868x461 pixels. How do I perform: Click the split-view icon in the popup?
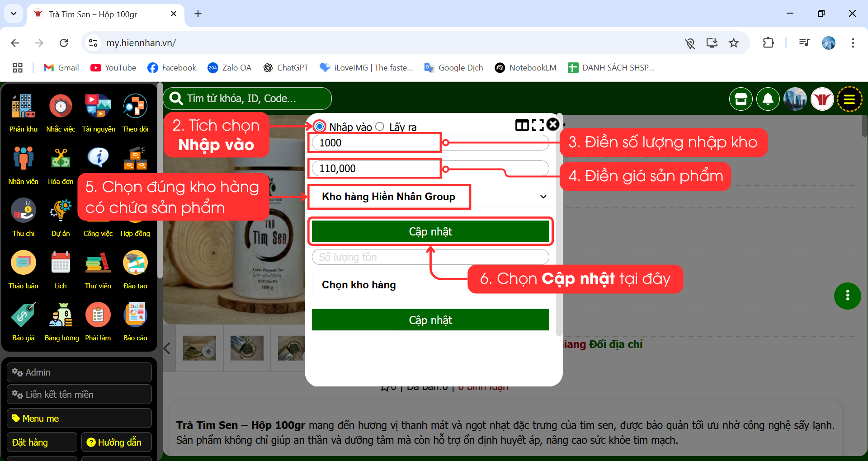click(522, 125)
